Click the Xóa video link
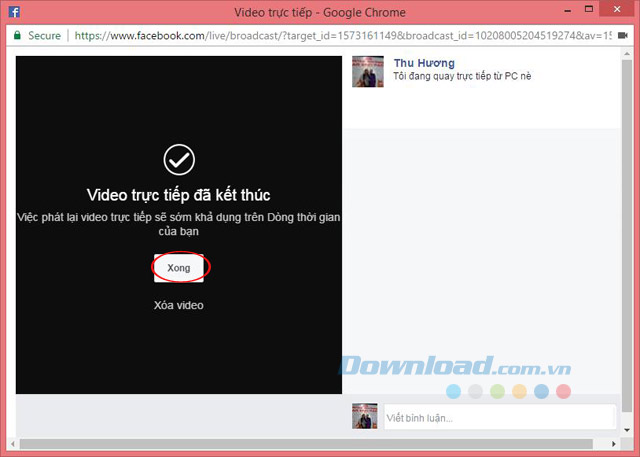This screenshot has height=457, width=640. 178,305
